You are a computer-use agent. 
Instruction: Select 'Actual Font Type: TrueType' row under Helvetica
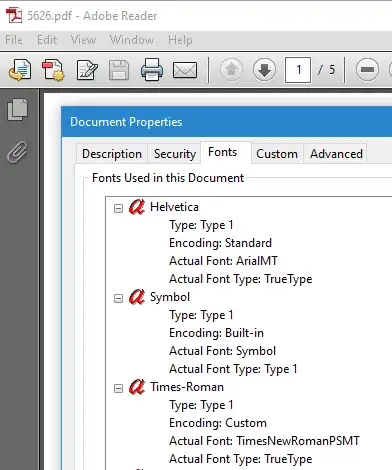pos(241,279)
